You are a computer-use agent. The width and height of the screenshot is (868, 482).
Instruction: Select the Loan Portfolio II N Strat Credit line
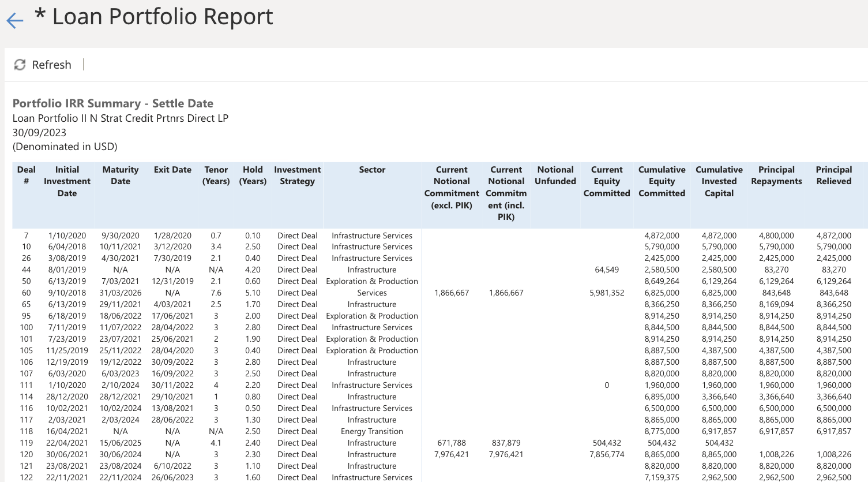pyautogui.click(x=121, y=118)
